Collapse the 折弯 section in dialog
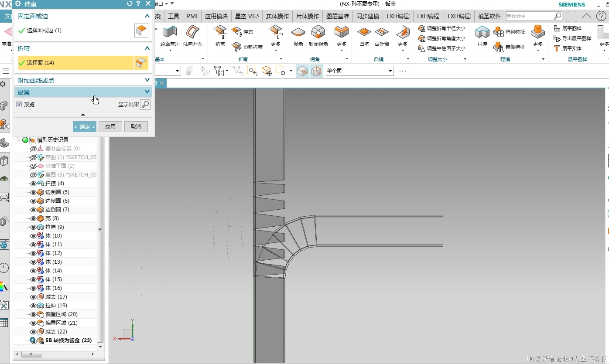 click(x=147, y=48)
